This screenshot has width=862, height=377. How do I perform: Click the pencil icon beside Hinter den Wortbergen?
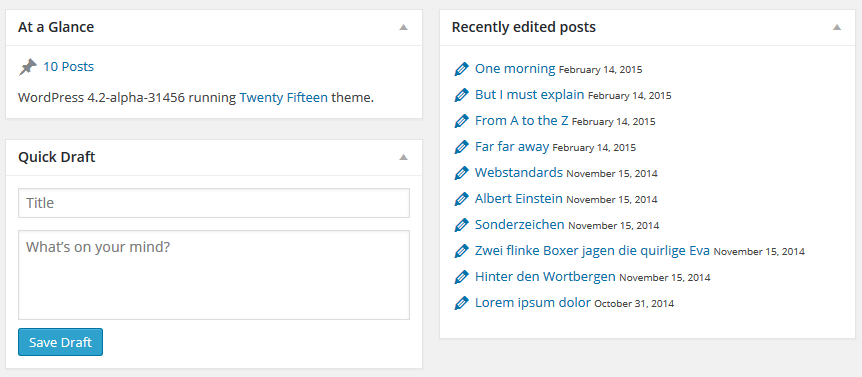(x=461, y=277)
